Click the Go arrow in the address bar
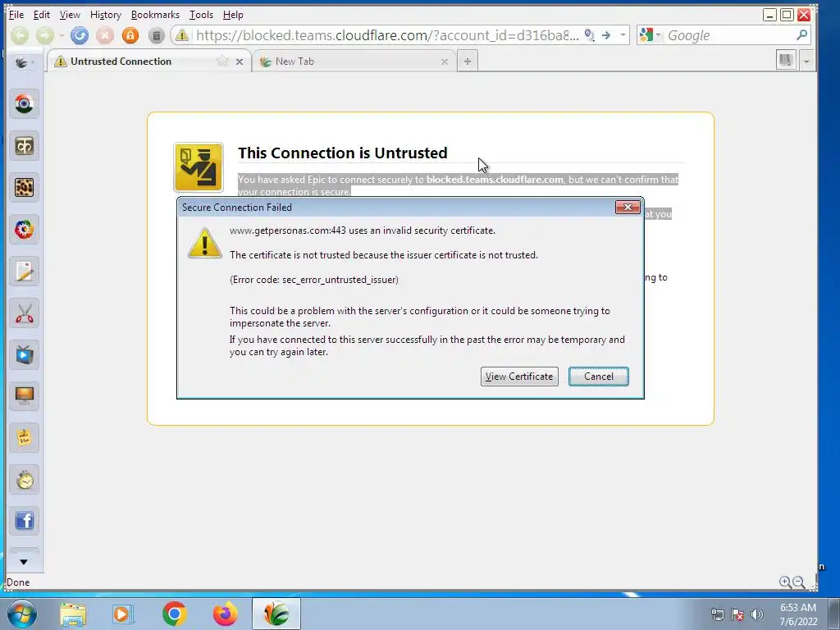The height and width of the screenshot is (630, 840). tap(606, 35)
